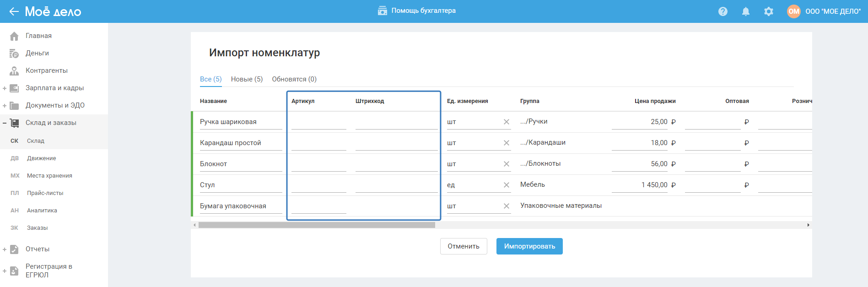Viewport: 868px width, 287px height.
Task: Expand Документы и ЭДО menu
Action: tap(5, 106)
